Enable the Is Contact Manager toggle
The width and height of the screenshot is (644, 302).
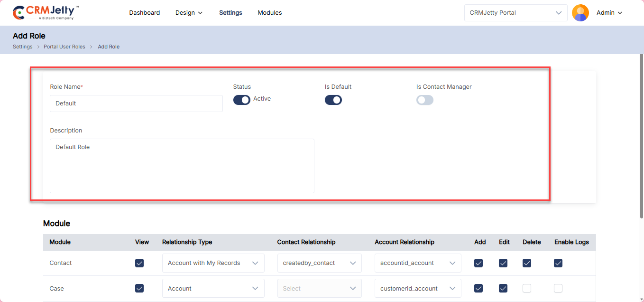(x=424, y=100)
